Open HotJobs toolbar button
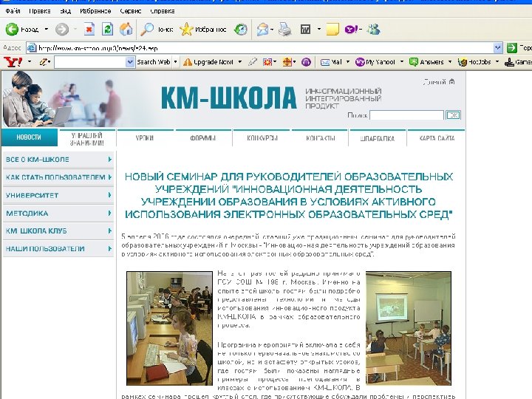 [474, 62]
